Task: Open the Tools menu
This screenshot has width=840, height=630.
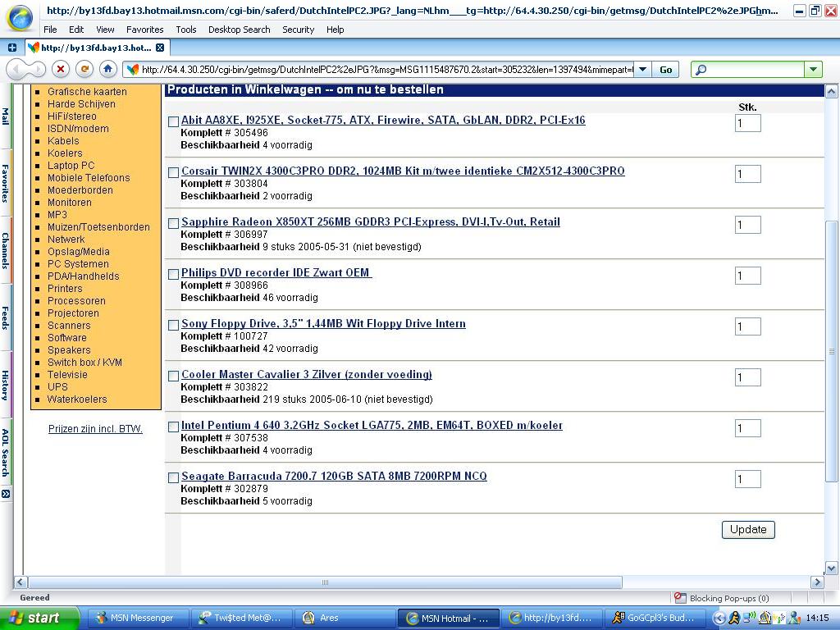Action: [x=186, y=30]
